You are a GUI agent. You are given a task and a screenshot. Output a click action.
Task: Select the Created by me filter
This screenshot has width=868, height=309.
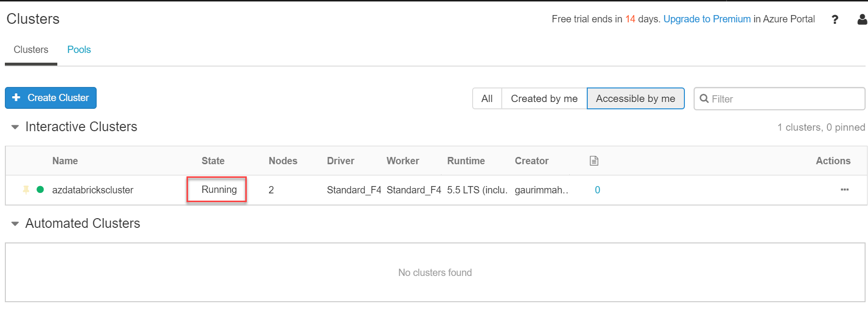click(x=544, y=99)
